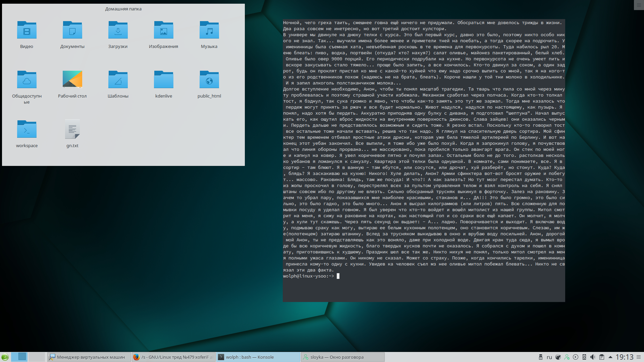This screenshot has width=644, height=362.
Task: Click the Домашняя папка widget title
Action: pos(123,9)
